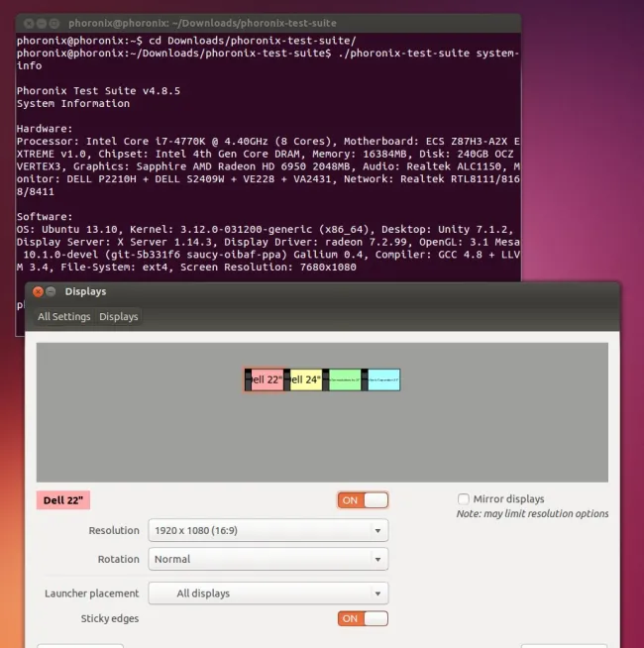
Task: Enable the Mirror displays checkbox
Action: (464, 498)
